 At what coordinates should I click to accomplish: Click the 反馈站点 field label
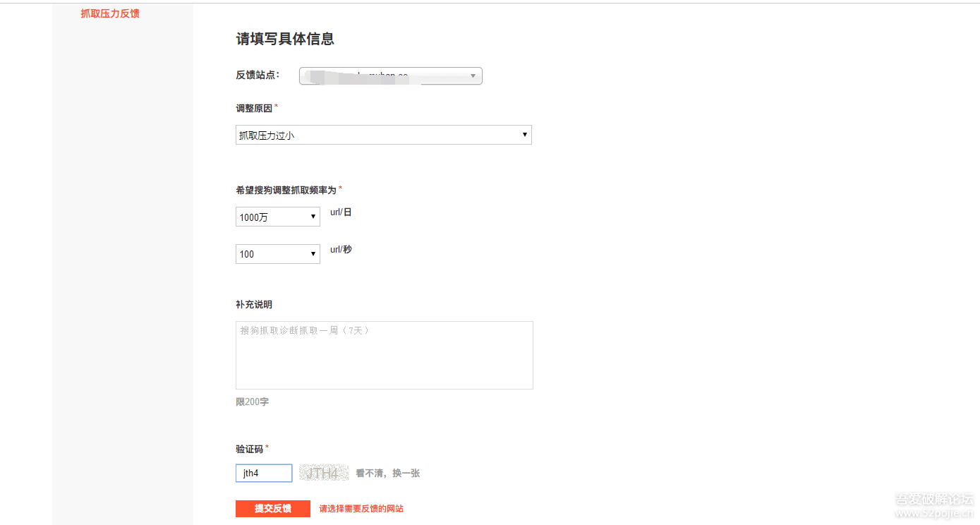click(258, 75)
